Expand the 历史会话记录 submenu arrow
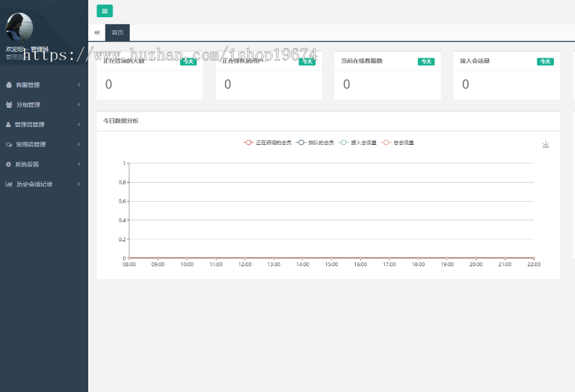The height and width of the screenshot is (392, 575). pyautogui.click(x=79, y=184)
